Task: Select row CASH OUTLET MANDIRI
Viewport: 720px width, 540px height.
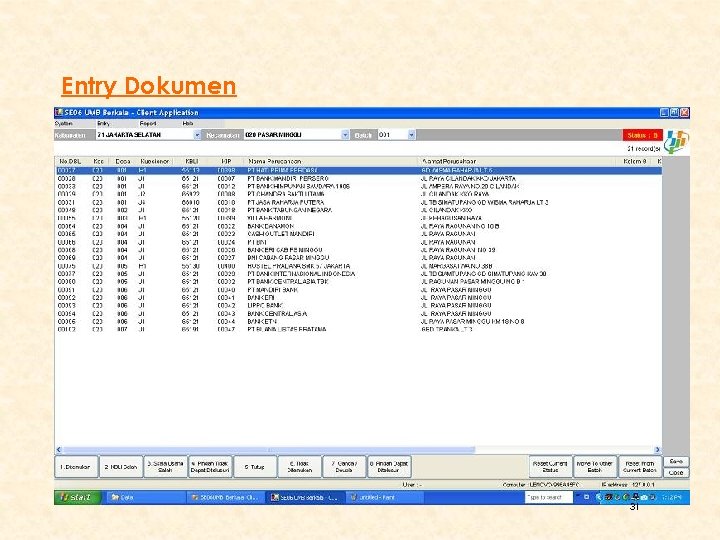Action: click(359, 234)
